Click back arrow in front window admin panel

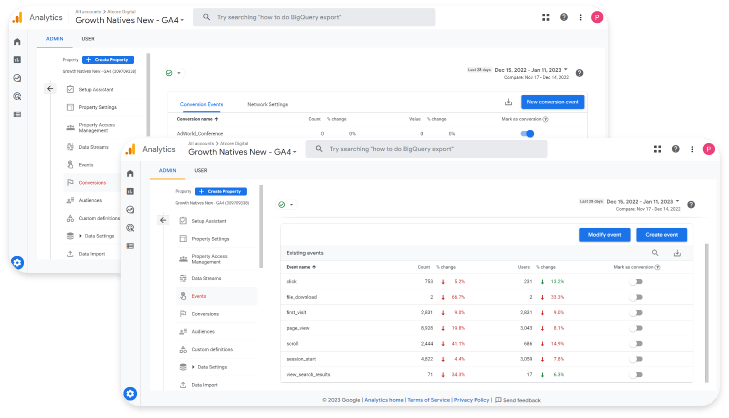click(x=163, y=220)
